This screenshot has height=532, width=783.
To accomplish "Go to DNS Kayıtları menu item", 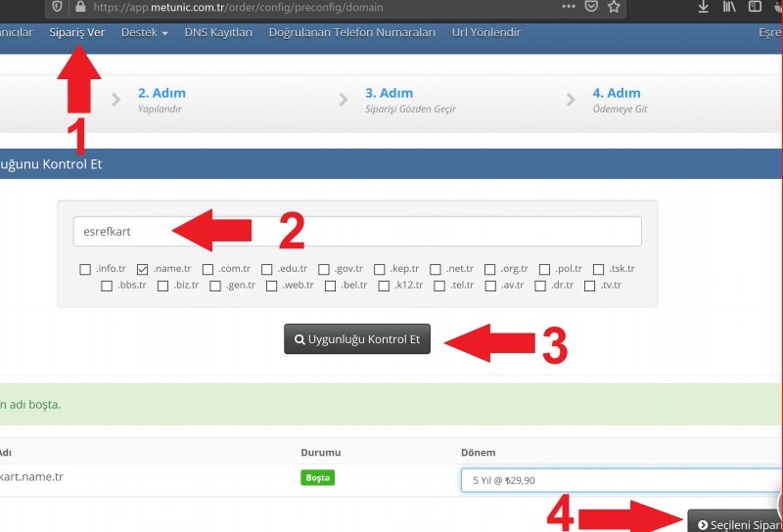I will point(218,32).
